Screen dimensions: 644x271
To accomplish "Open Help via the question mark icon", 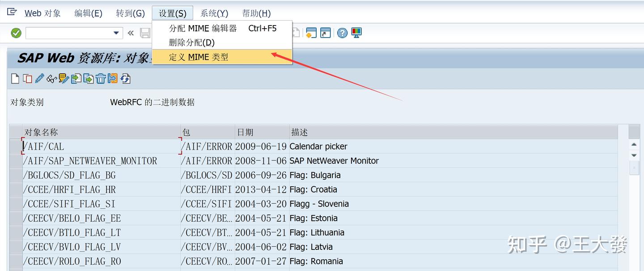I will tap(342, 33).
